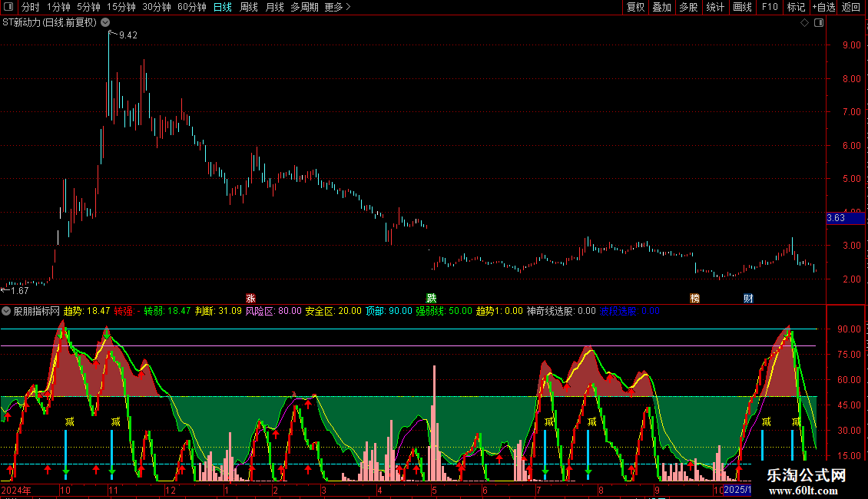Viewport: 868px width, 499px height.
Task: Click the 安全区: 20.00 indicator value
Action: click(x=333, y=311)
